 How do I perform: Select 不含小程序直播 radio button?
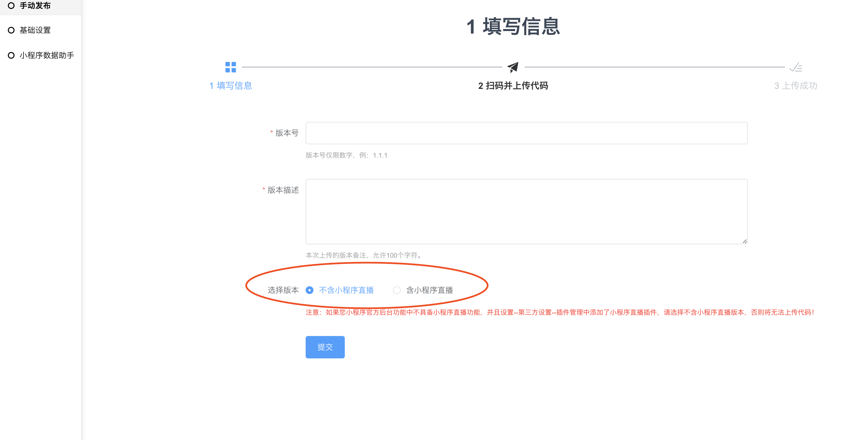(309, 290)
